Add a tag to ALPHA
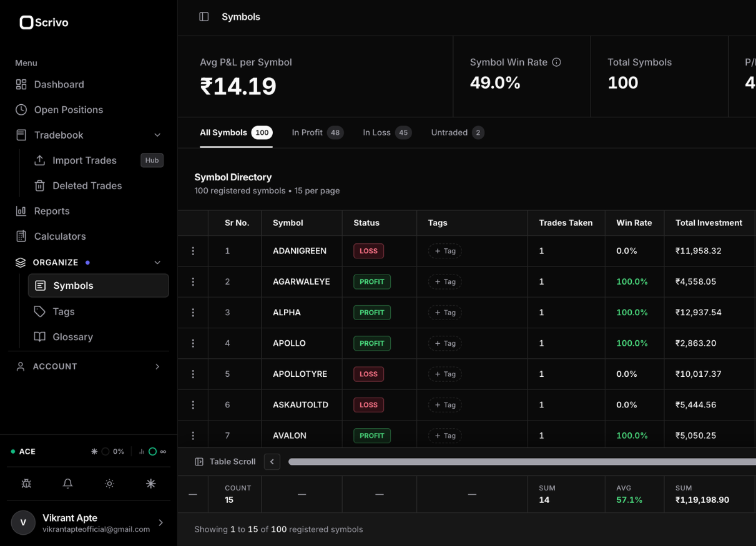756x546 pixels. click(445, 313)
